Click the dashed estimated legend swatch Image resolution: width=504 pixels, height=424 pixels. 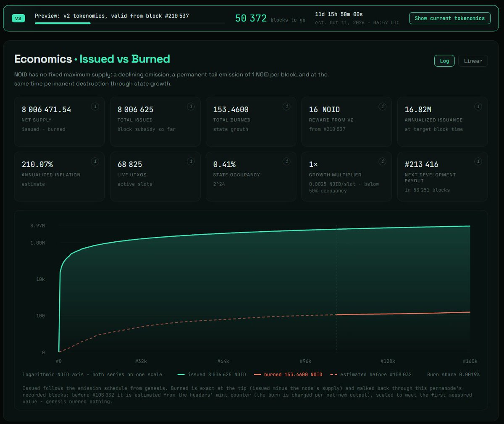[x=334, y=374]
